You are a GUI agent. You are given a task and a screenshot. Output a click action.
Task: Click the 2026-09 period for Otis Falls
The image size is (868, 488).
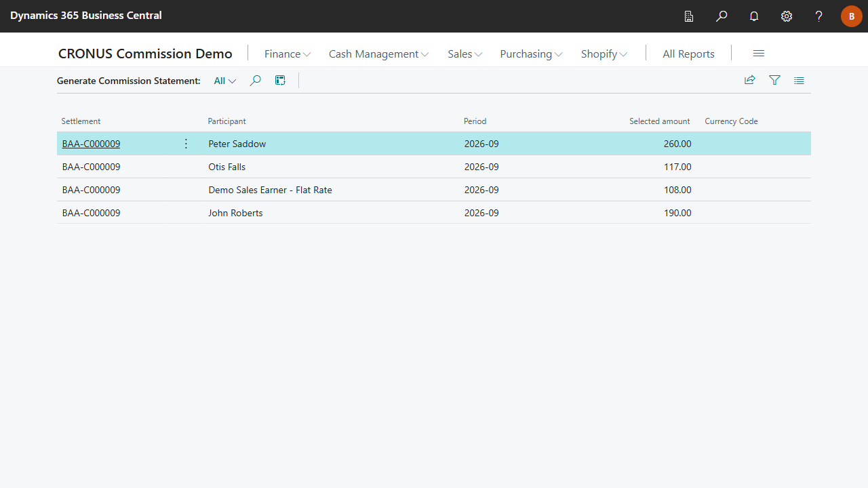pos(481,167)
